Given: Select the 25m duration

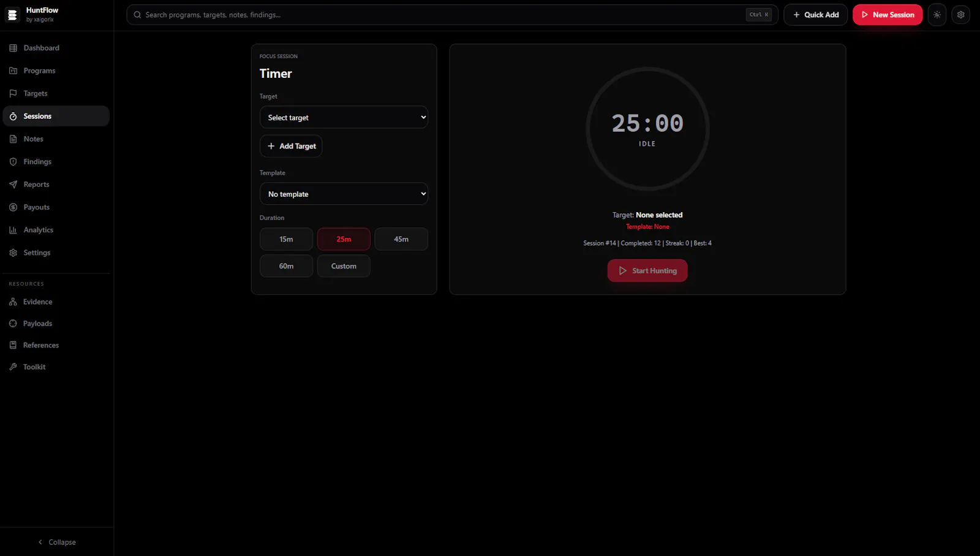Looking at the screenshot, I should [x=344, y=239].
